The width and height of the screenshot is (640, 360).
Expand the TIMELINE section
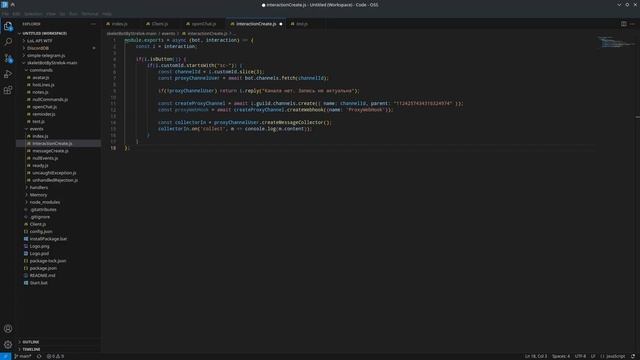point(31,349)
